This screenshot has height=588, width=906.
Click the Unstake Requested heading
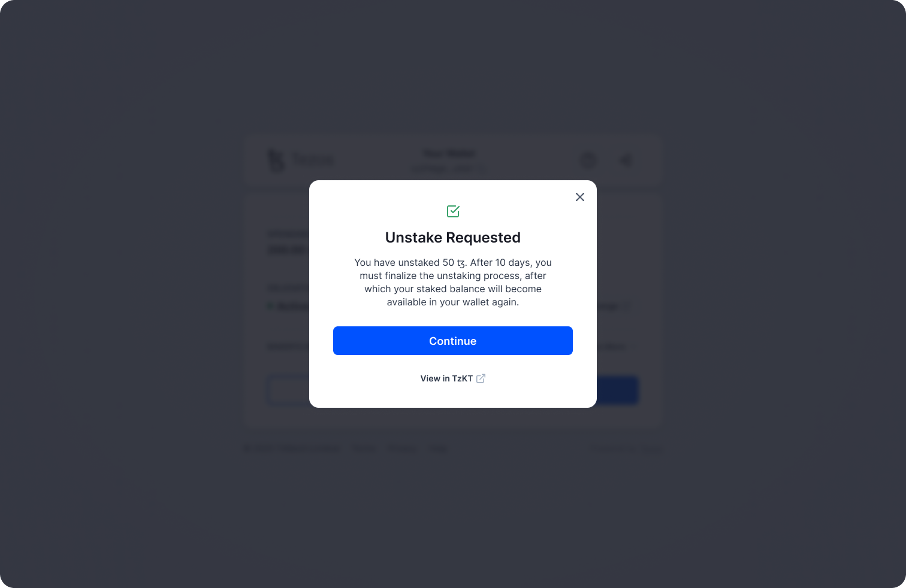[453, 238]
